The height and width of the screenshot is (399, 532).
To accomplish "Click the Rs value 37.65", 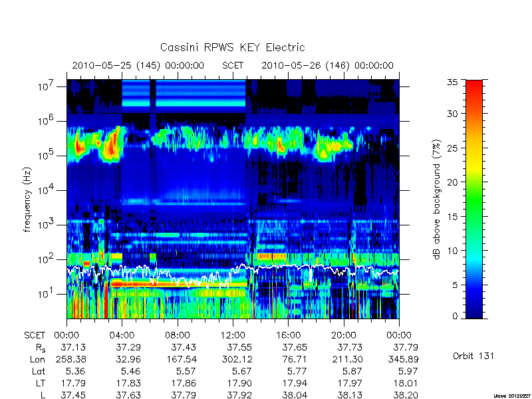I will 295,347.
